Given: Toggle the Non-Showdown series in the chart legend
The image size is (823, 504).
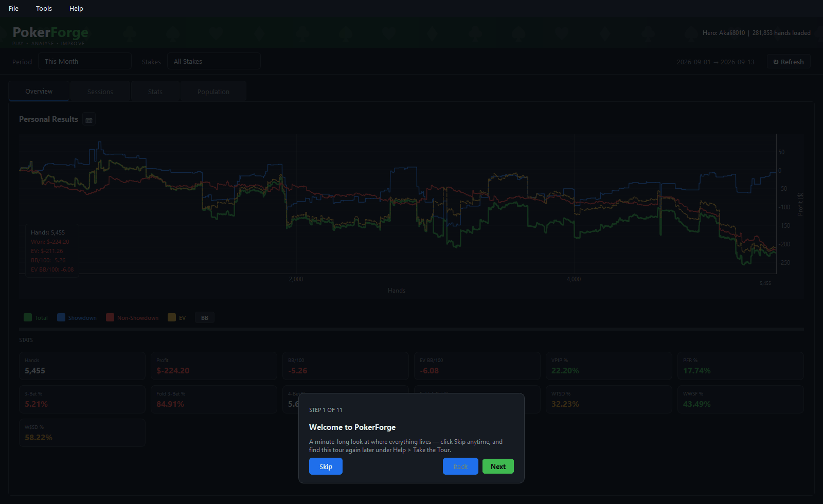Looking at the screenshot, I should tap(132, 318).
